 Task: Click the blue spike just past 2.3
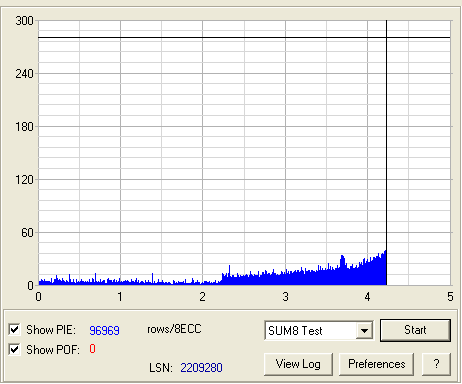(229, 272)
